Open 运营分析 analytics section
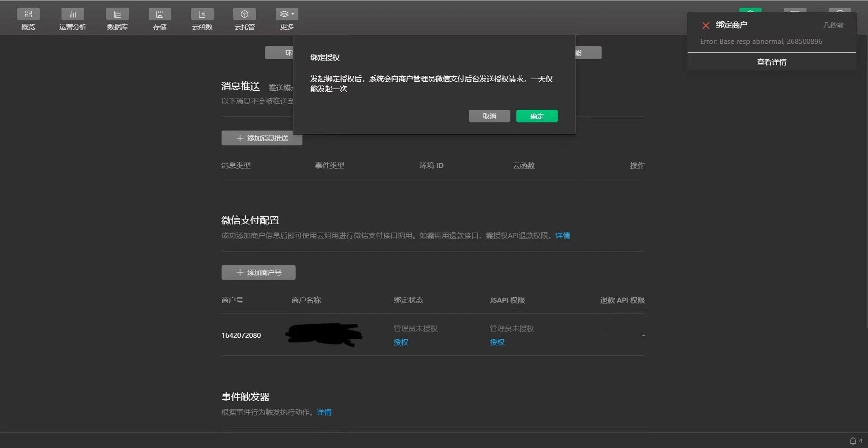Image resolution: width=868 pixels, height=448 pixels. pyautogui.click(x=72, y=19)
